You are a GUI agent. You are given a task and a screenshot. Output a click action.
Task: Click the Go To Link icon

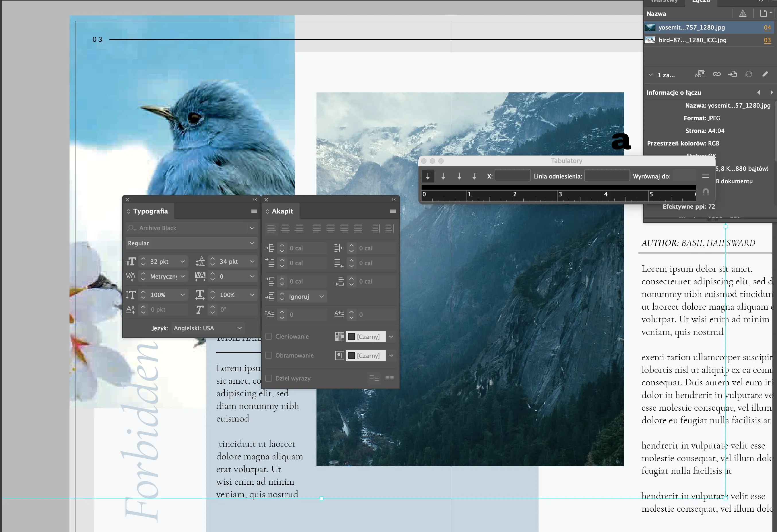(733, 74)
